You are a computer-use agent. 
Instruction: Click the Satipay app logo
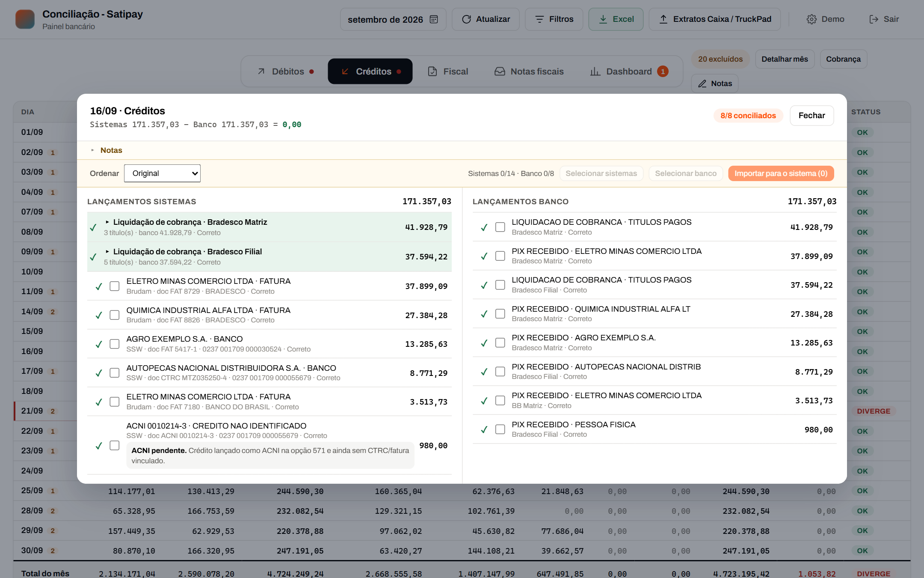(x=25, y=19)
